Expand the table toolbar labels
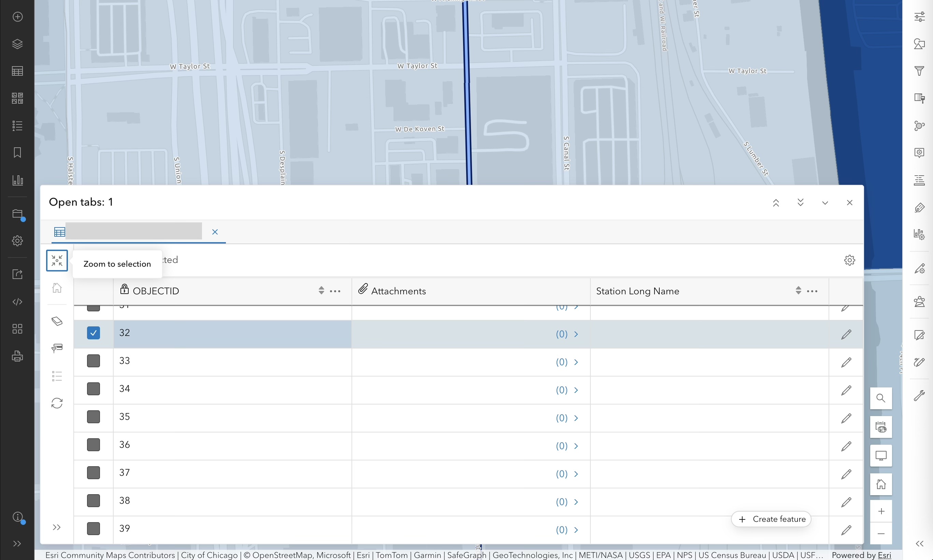This screenshot has width=933, height=560. [57, 527]
